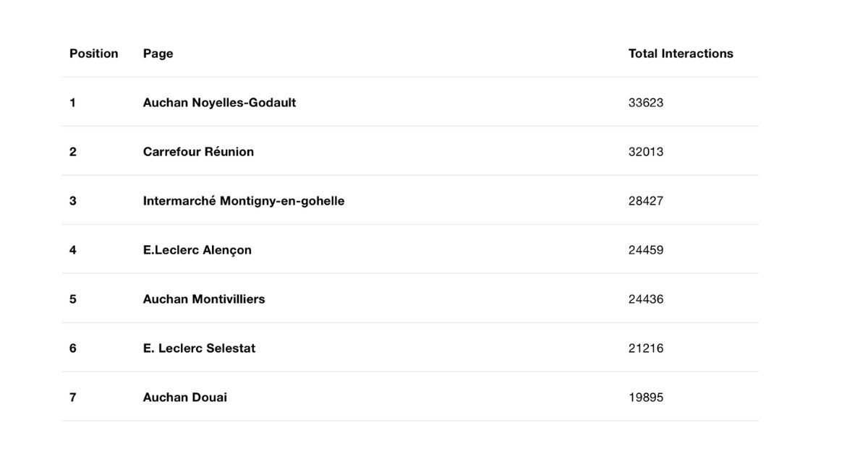Click position number 4 in E.Leclerc Alençon row

(x=73, y=250)
